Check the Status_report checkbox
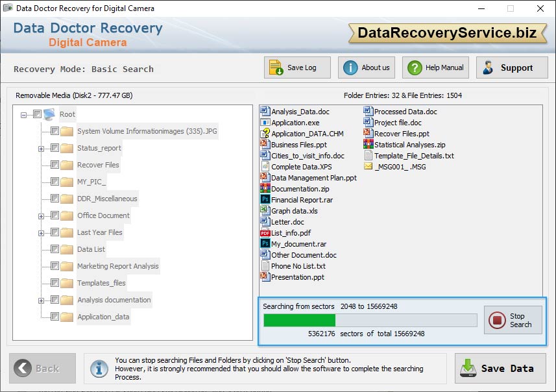Screen dimensions: 556x392 click(x=54, y=147)
